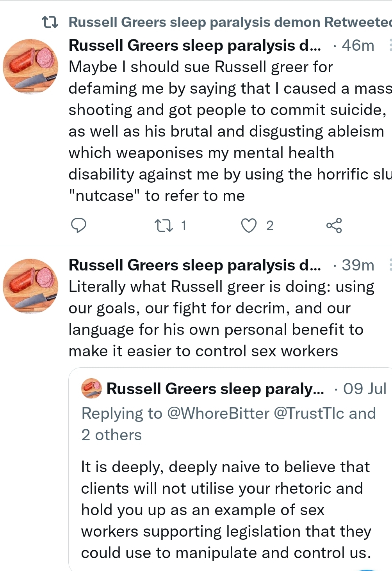Screen dimensions: 392x571
Task: Click the author name on the 46m tweet
Action: [x=195, y=45]
